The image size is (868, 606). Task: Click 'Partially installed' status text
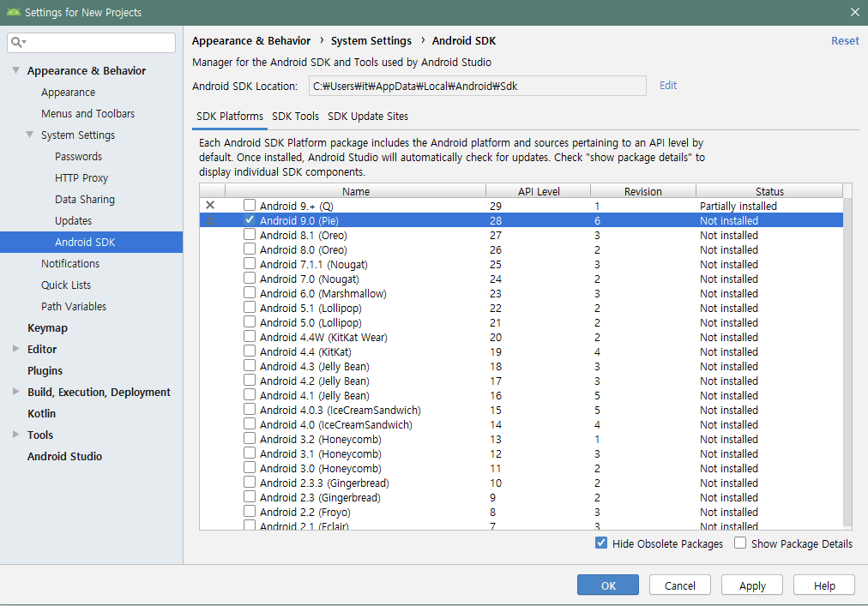point(738,206)
